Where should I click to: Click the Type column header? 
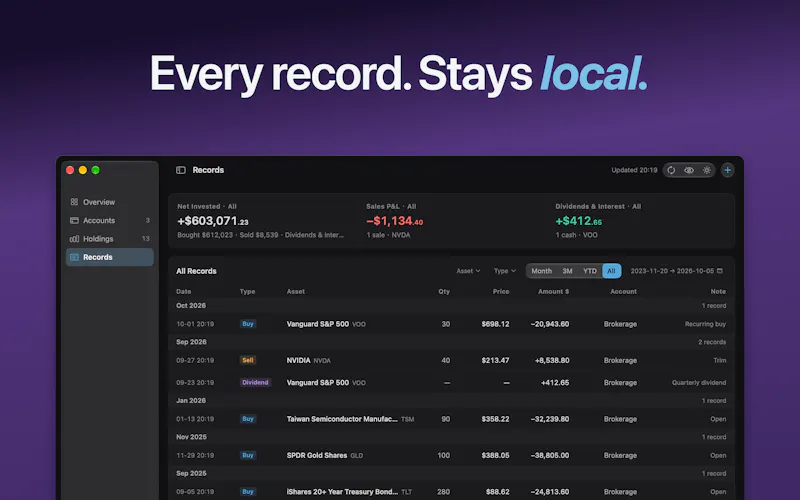pyautogui.click(x=247, y=292)
